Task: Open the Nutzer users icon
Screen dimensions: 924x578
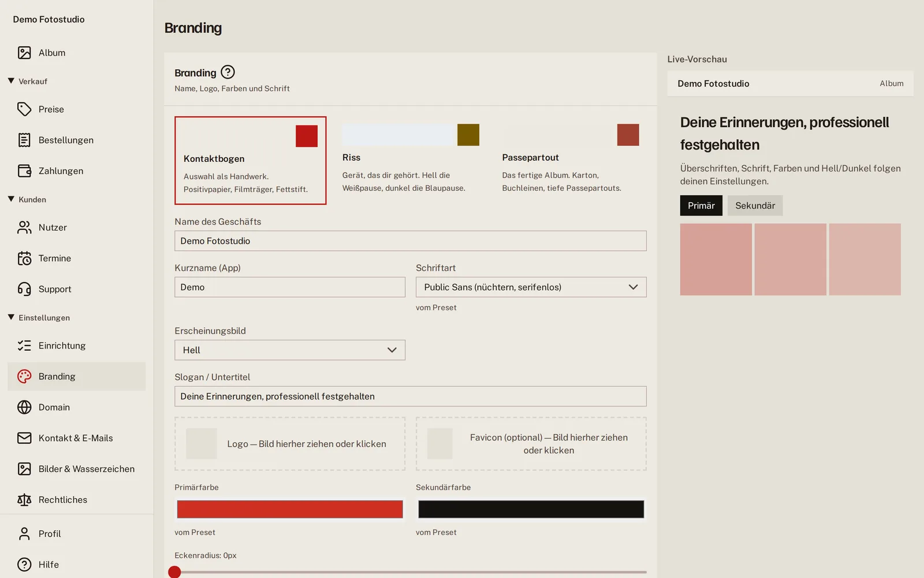Action: coord(24,228)
